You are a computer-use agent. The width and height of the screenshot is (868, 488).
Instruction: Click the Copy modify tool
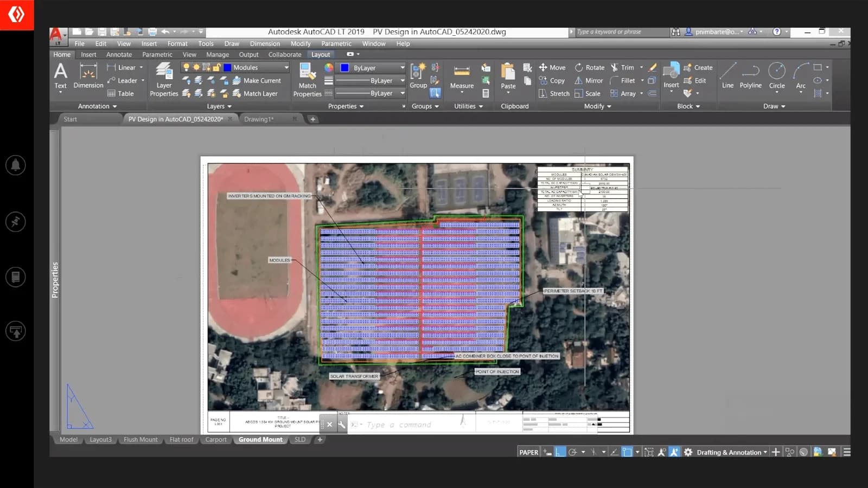pyautogui.click(x=552, y=81)
